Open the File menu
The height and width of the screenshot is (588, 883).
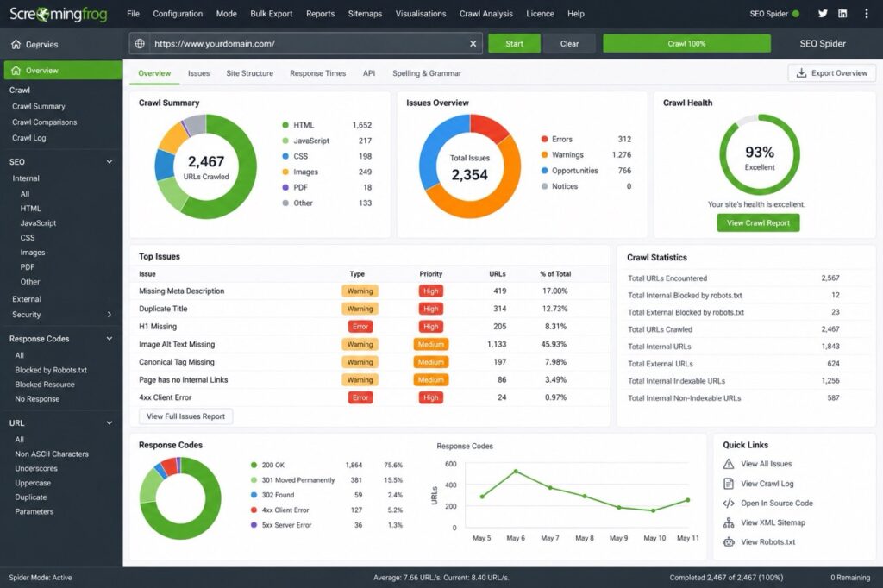click(133, 14)
